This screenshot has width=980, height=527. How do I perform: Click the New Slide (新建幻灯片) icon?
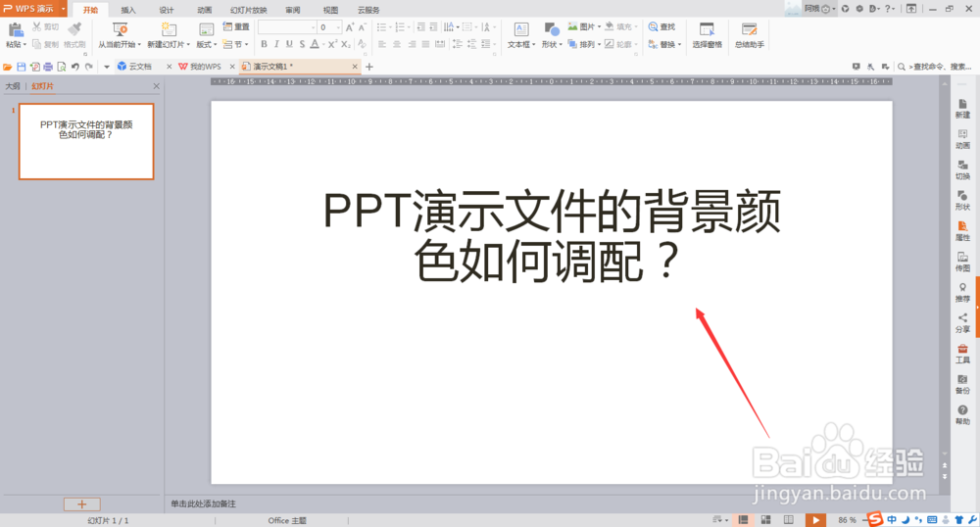169,29
